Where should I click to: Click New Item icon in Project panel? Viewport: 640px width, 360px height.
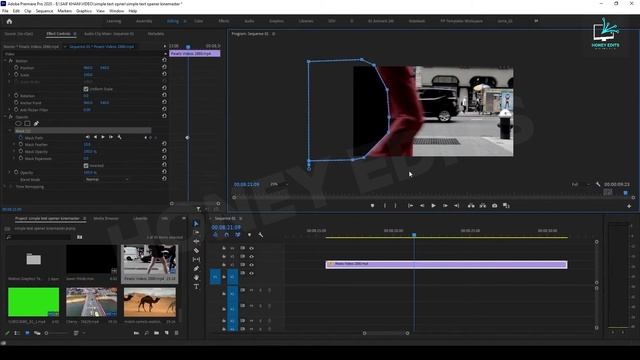tap(167, 333)
